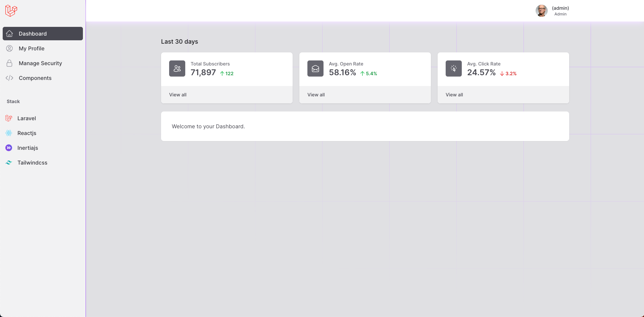This screenshot has width=644, height=317.
Task: View all under Avg. Click Rate
Action: [454, 95]
